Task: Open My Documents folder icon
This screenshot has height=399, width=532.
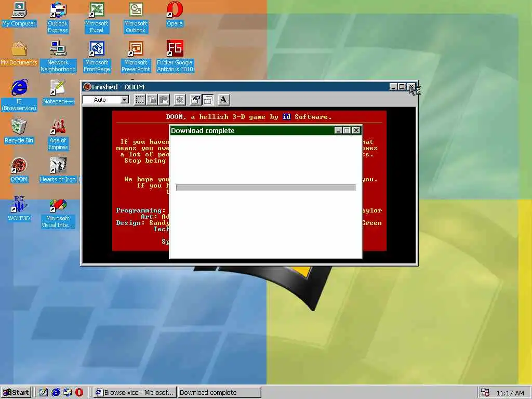Action: (x=19, y=54)
